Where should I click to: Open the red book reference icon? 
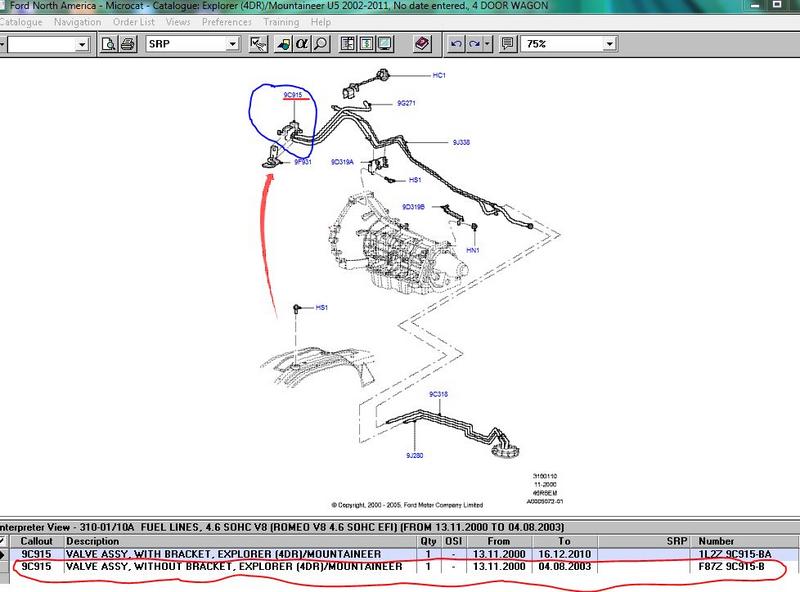click(x=422, y=44)
